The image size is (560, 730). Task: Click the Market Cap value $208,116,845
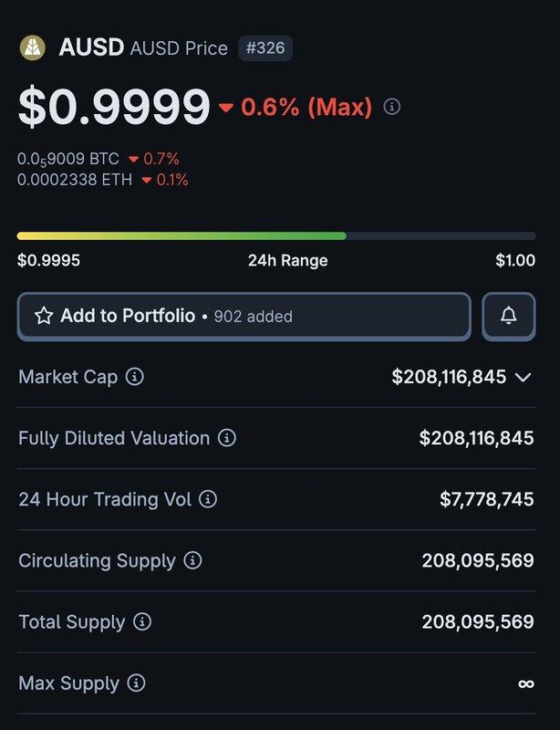[x=449, y=377]
